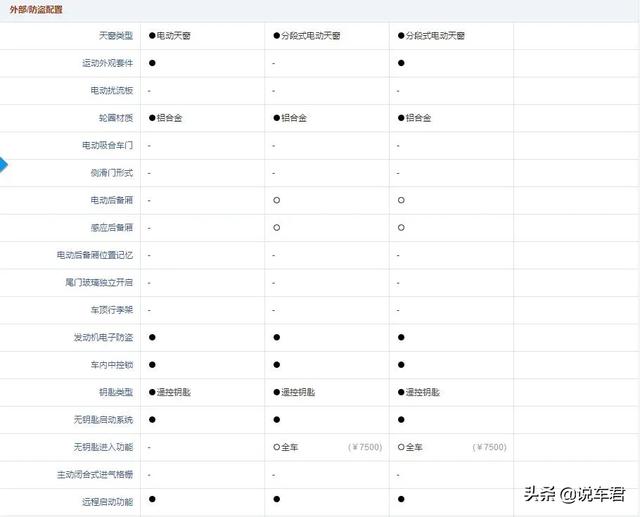
Task: Click the 钥匙类型 row label
Action: [116, 392]
